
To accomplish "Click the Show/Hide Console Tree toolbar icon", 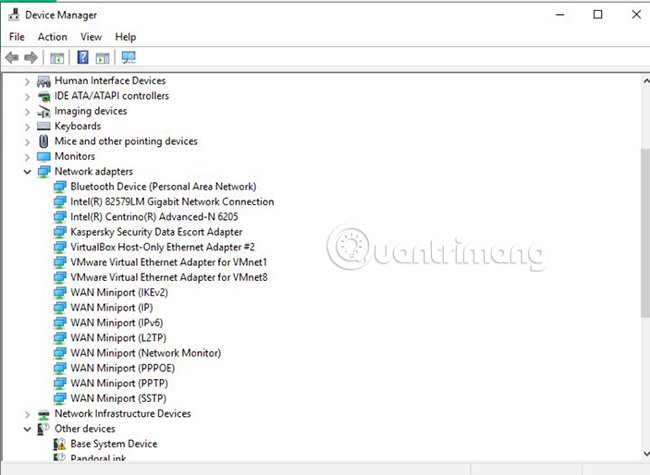I will pos(57,58).
